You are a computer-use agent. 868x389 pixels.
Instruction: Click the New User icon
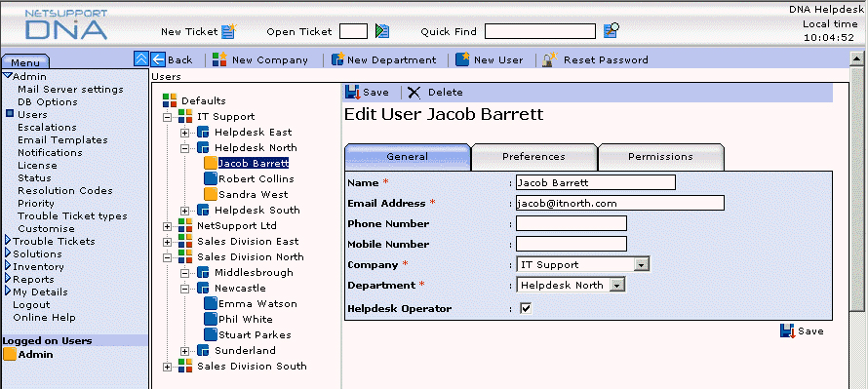click(x=462, y=59)
